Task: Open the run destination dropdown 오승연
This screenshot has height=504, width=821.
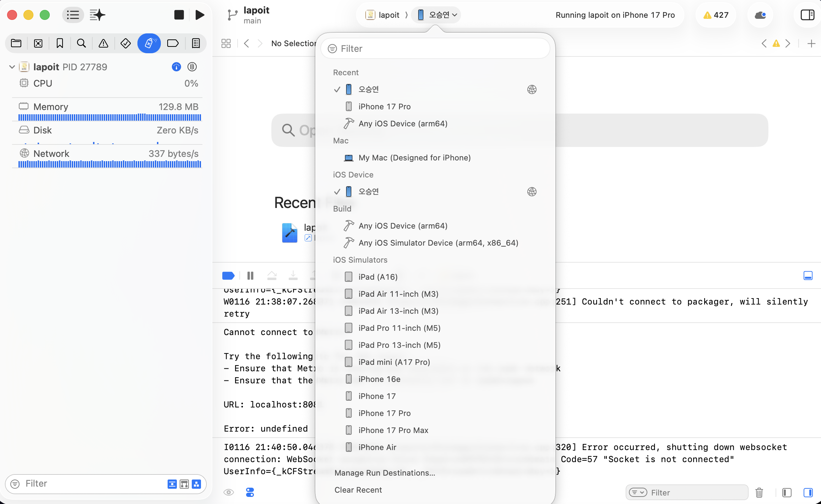Action: coord(436,15)
